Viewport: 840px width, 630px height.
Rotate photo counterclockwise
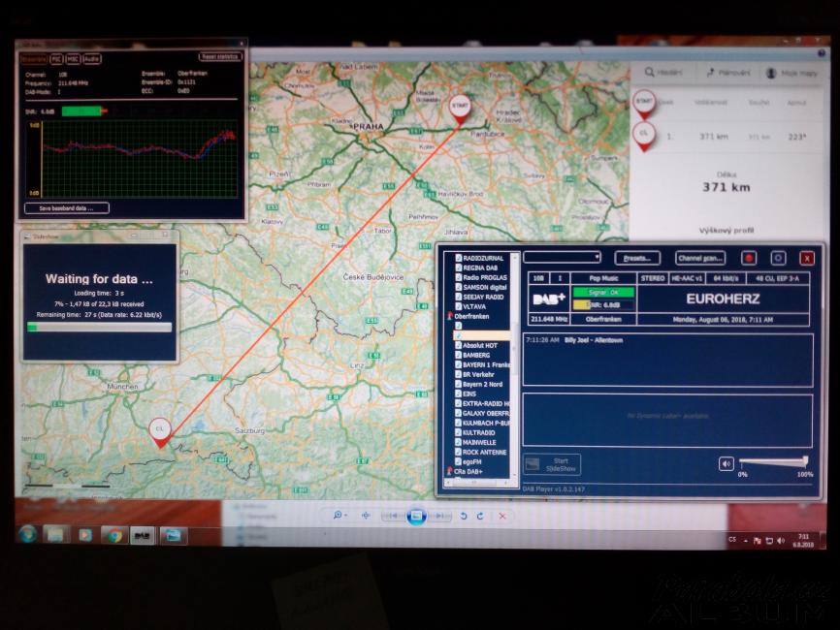click(x=464, y=516)
